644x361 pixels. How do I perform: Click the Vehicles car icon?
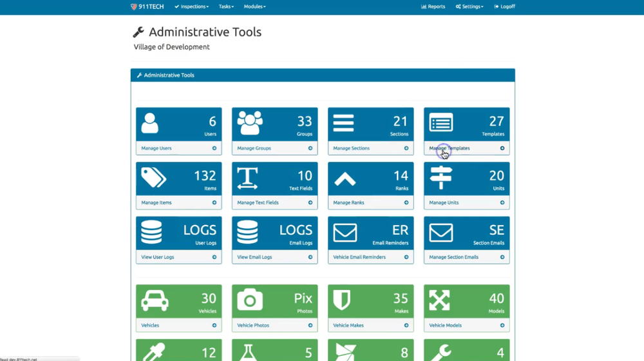[x=155, y=300]
